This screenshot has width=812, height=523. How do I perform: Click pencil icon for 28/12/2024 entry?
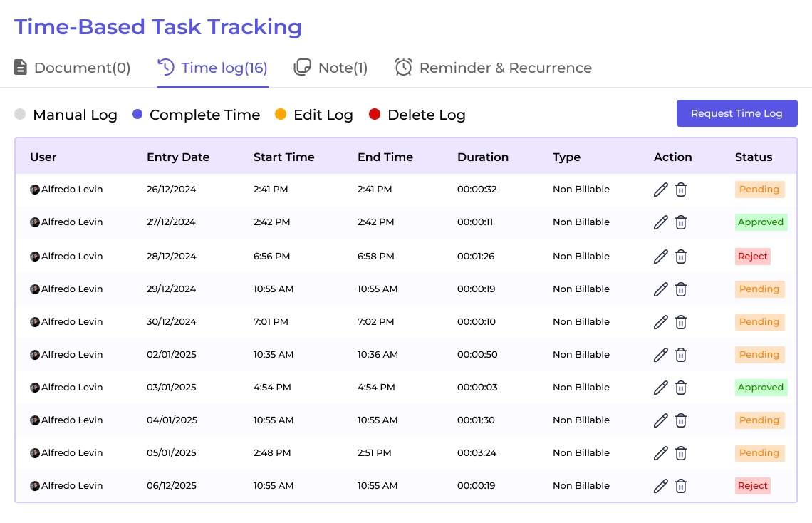(x=661, y=257)
